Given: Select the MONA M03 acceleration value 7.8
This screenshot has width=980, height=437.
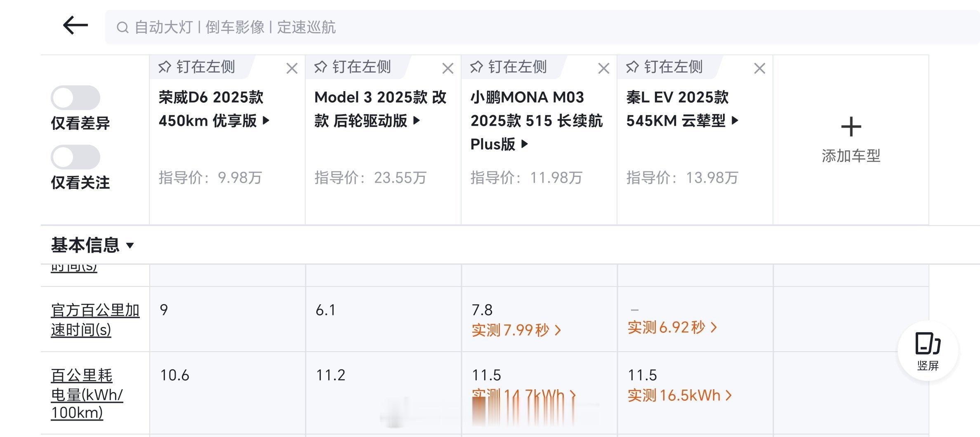Looking at the screenshot, I should pos(482,310).
